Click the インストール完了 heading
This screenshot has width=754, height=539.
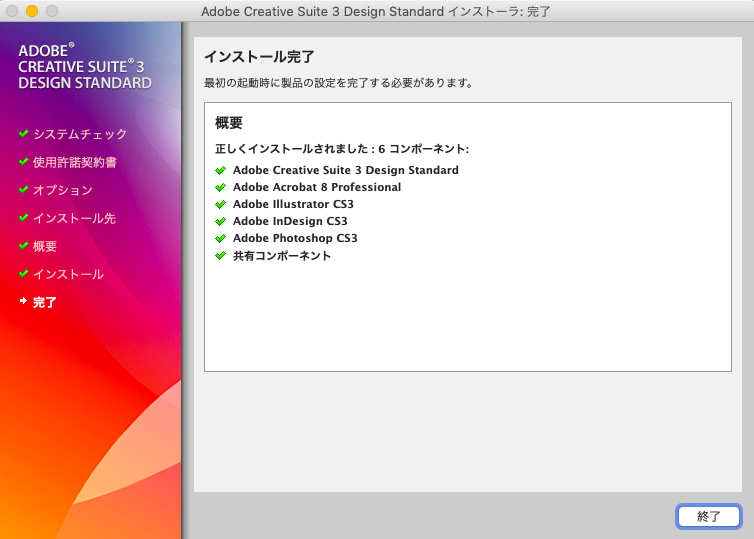pos(259,57)
